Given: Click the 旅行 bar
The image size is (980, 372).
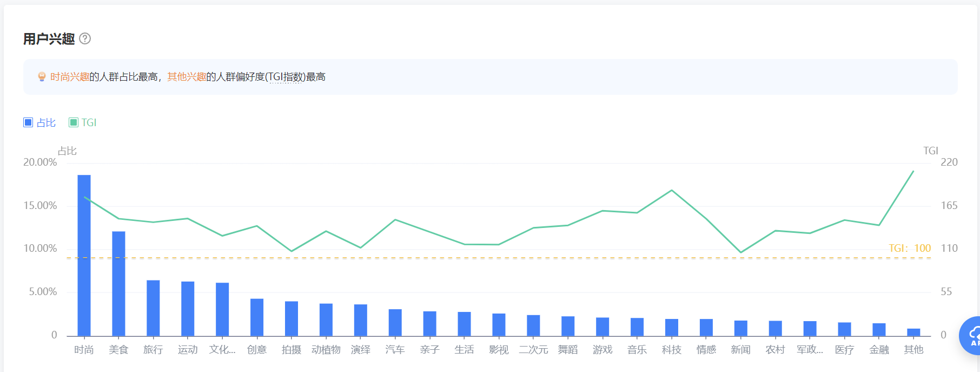Looking at the screenshot, I should click(153, 308).
